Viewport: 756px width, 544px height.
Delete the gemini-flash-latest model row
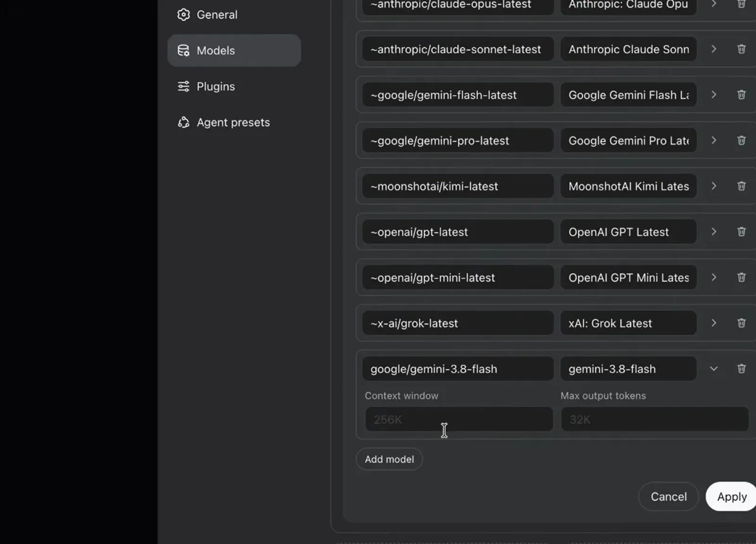(741, 95)
